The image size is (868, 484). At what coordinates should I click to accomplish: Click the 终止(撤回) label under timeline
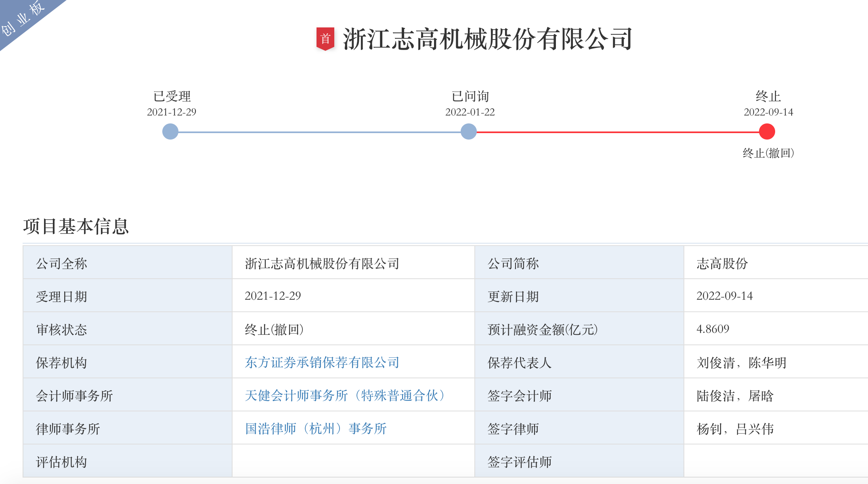(x=768, y=153)
